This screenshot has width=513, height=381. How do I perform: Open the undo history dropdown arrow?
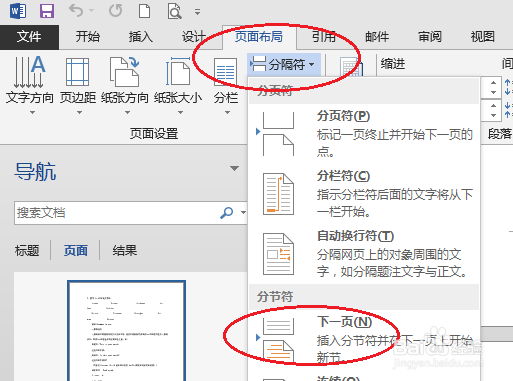(91, 11)
